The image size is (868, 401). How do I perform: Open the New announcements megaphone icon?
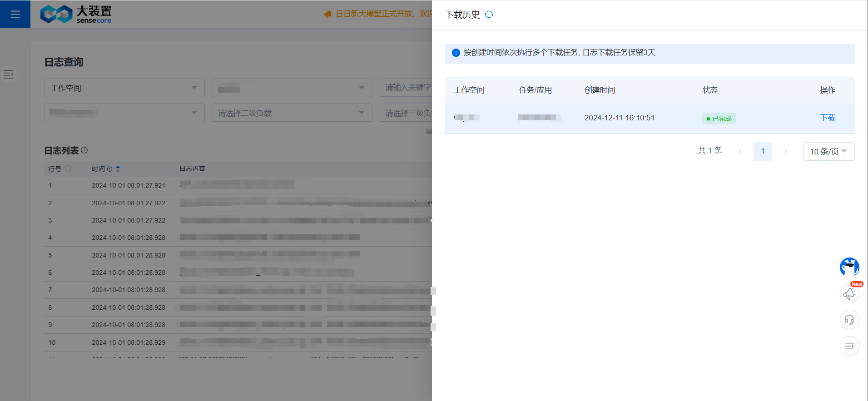click(x=849, y=293)
